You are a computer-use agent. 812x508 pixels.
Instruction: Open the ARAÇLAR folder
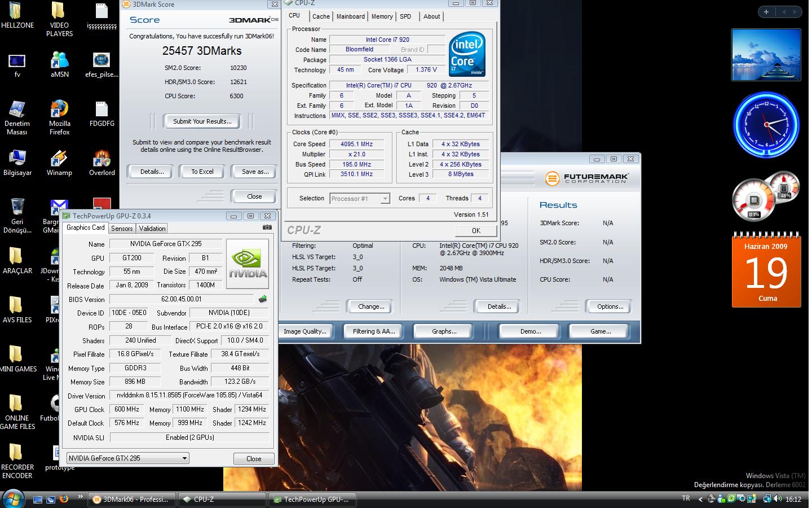coord(17,260)
